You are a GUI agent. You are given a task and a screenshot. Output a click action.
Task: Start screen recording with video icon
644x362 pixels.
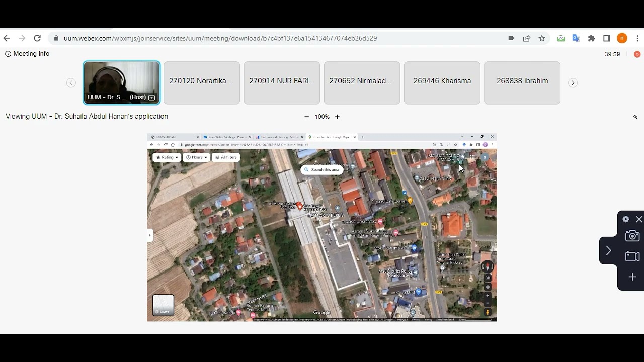tap(632, 256)
